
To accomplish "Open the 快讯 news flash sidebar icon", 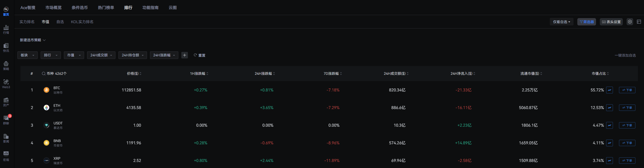I will (6, 47).
